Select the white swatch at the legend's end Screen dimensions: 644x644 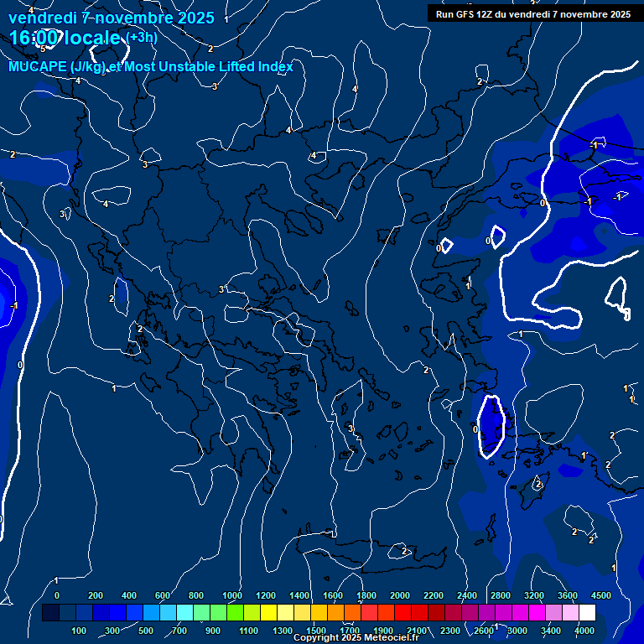point(587,612)
